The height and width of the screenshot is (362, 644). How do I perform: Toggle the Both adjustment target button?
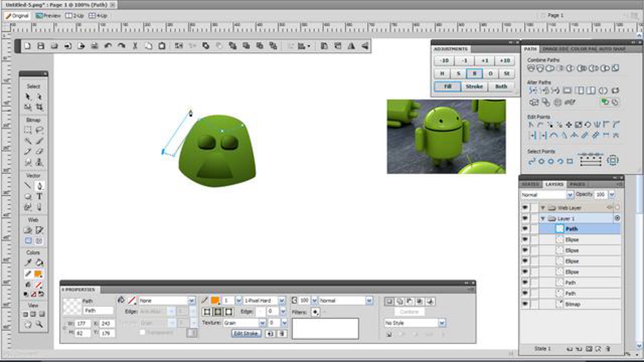pos(501,87)
